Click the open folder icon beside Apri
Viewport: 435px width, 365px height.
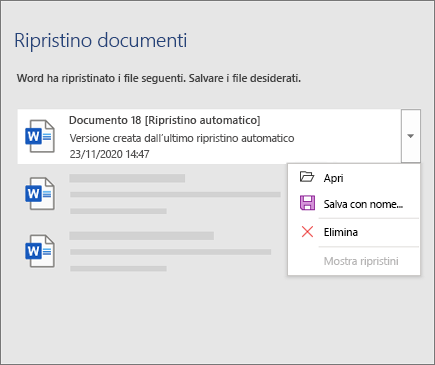tap(307, 177)
